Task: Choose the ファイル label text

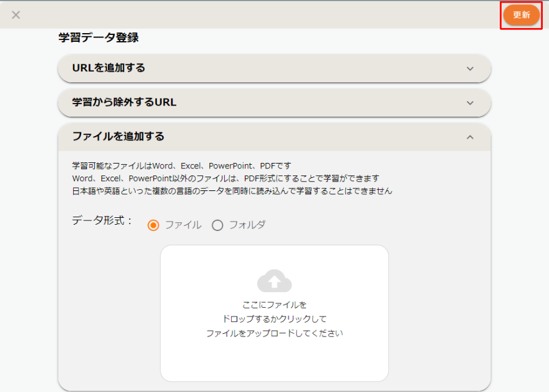Action: click(x=183, y=225)
